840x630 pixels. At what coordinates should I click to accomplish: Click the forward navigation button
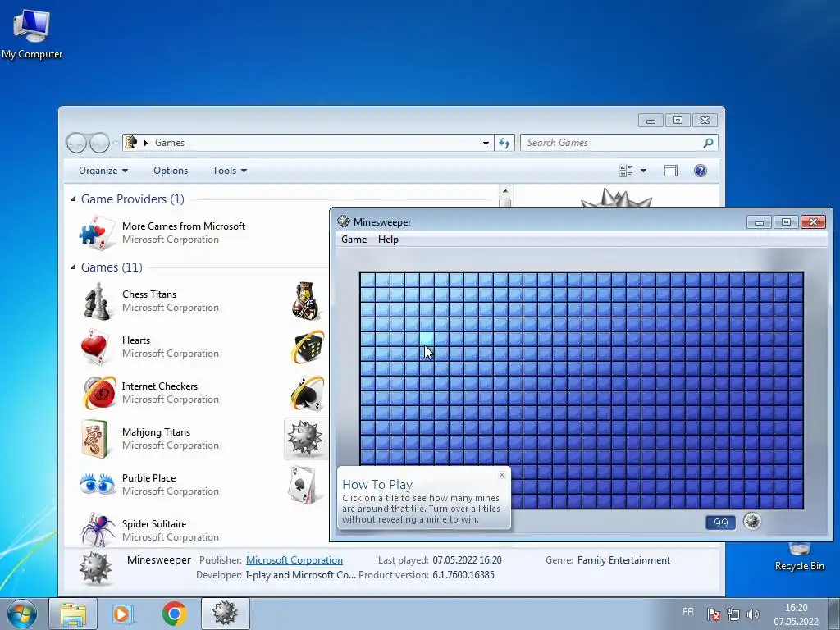pos(99,143)
